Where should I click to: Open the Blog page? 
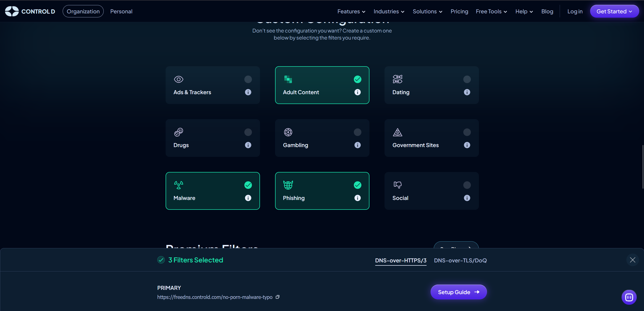[x=547, y=12]
